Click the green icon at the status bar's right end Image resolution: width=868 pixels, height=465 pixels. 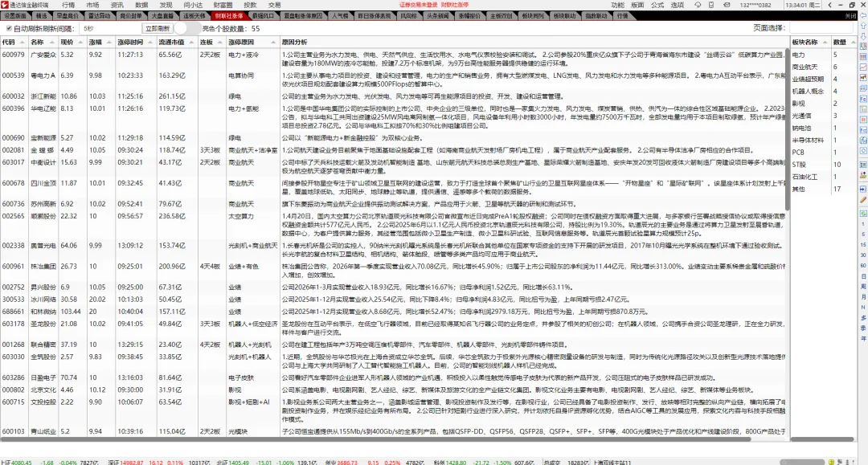831,462
